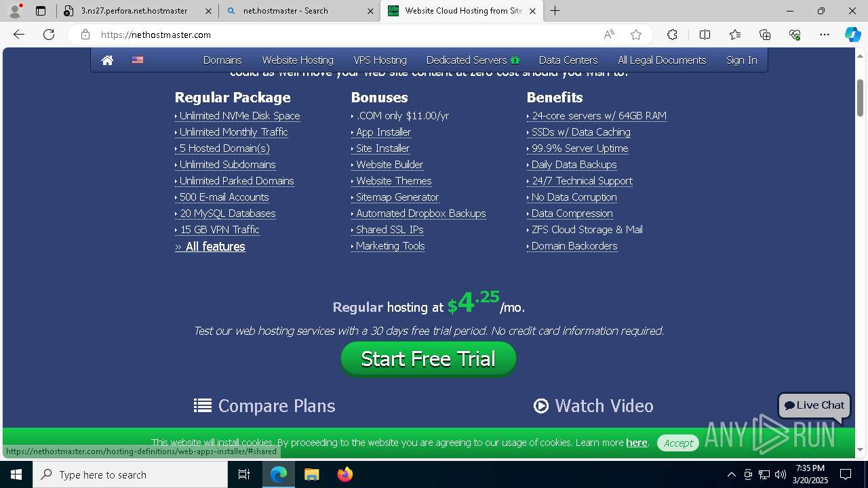Screen dimensions: 868x488
Task: Open Browser essentials heart icon
Action: tap(795, 35)
